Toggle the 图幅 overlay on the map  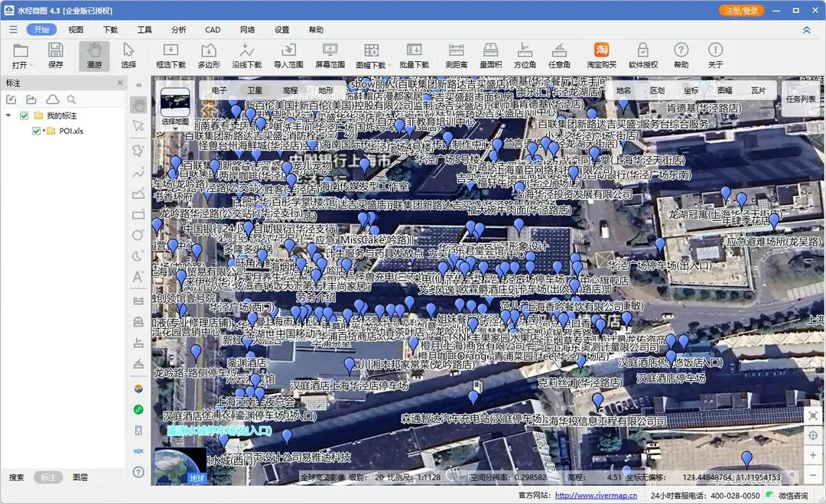724,90
